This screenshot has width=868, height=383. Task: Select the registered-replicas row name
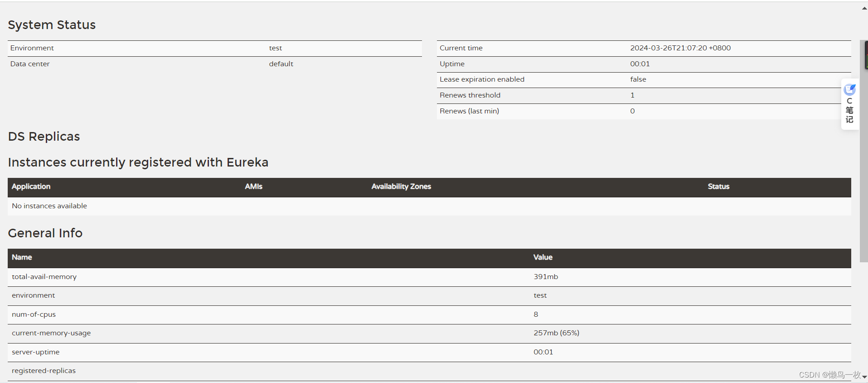pos(44,371)
